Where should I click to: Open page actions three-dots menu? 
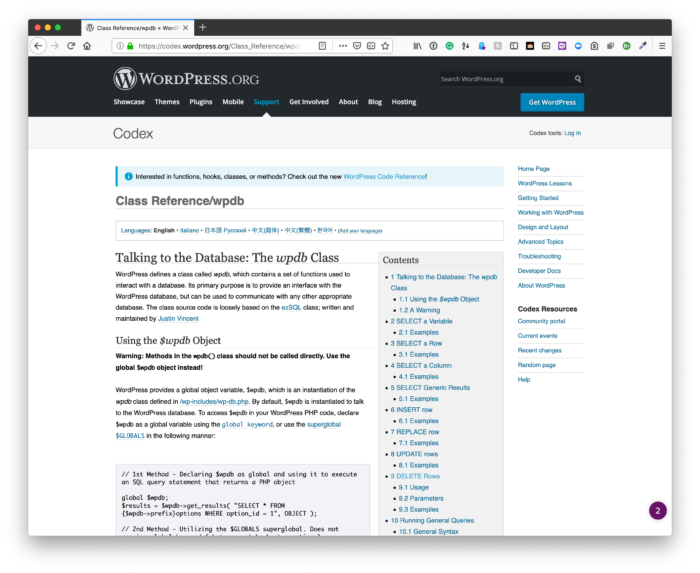[342, 46]
